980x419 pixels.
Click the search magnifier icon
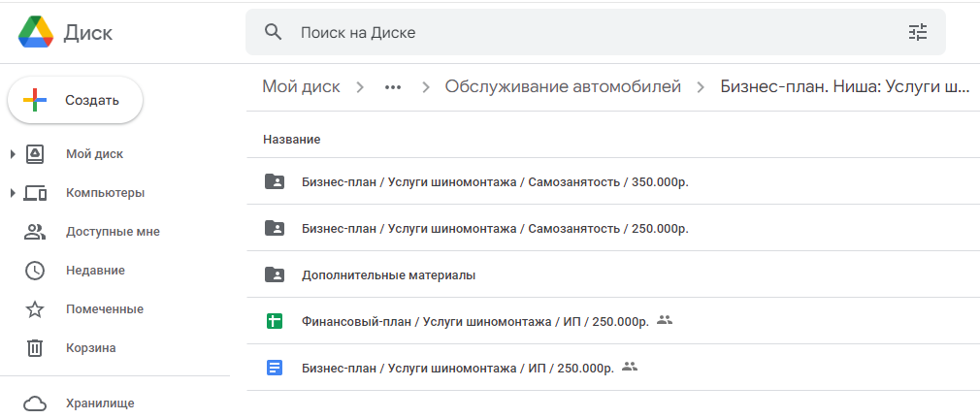273,32
